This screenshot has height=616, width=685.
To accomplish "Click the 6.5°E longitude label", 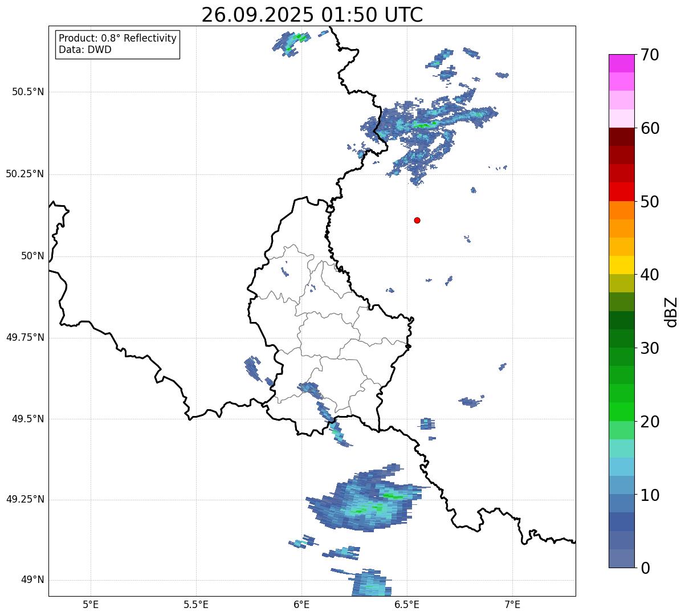I will click(x=407, y=604).
